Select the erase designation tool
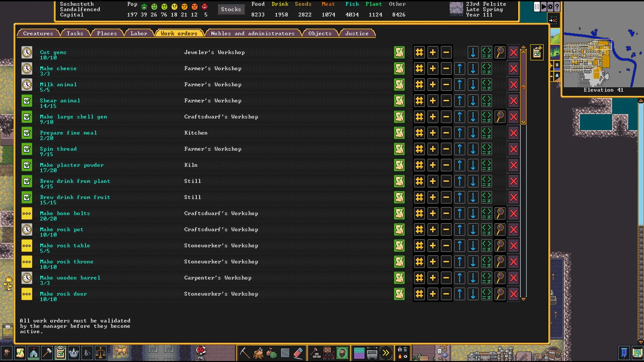644x362 pixels. (298, 353)
